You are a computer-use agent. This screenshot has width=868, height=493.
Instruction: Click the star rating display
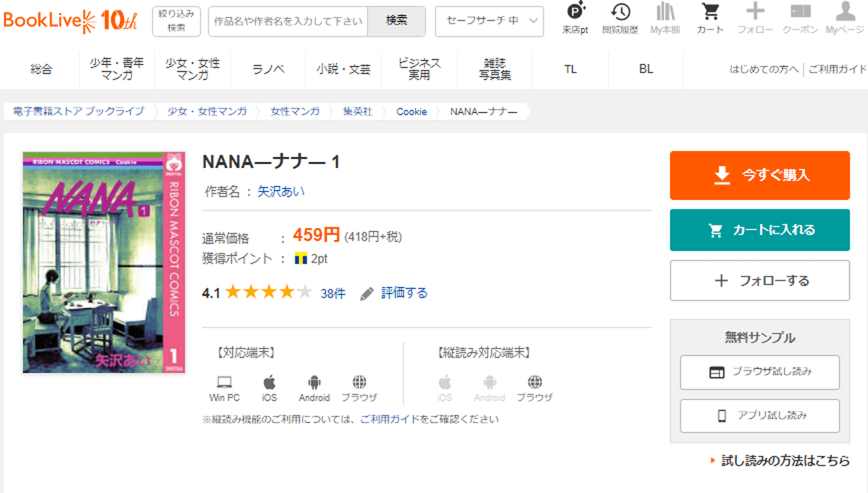click(269, 293)
